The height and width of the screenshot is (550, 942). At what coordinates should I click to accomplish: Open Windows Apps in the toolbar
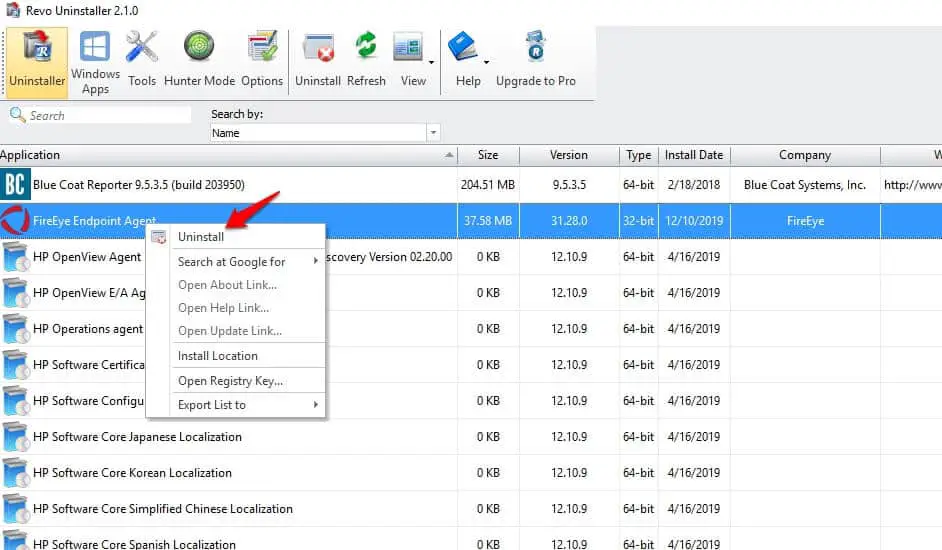pyautogui.click(x=96, y=63)
